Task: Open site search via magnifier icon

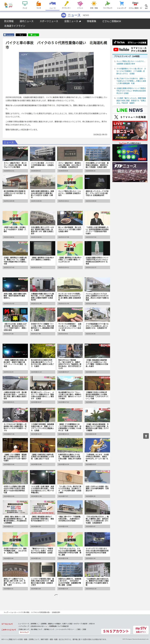Action: [x=146, y=6]
